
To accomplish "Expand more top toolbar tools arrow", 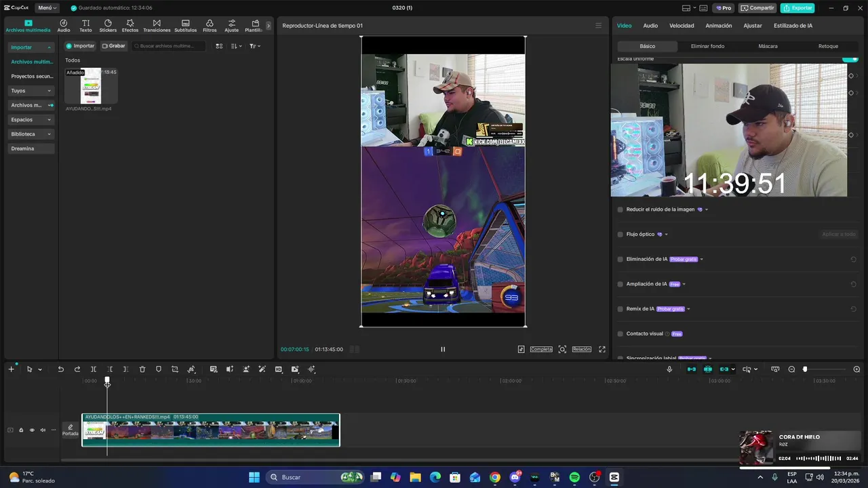I will 269,26.
